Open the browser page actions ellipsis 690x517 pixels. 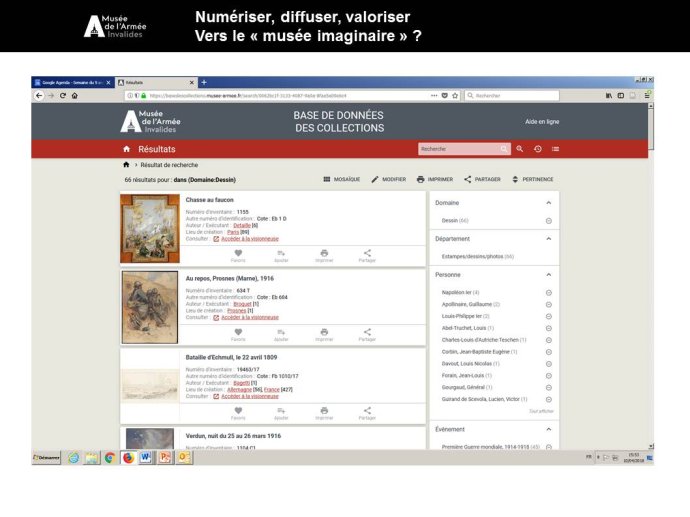434,95
